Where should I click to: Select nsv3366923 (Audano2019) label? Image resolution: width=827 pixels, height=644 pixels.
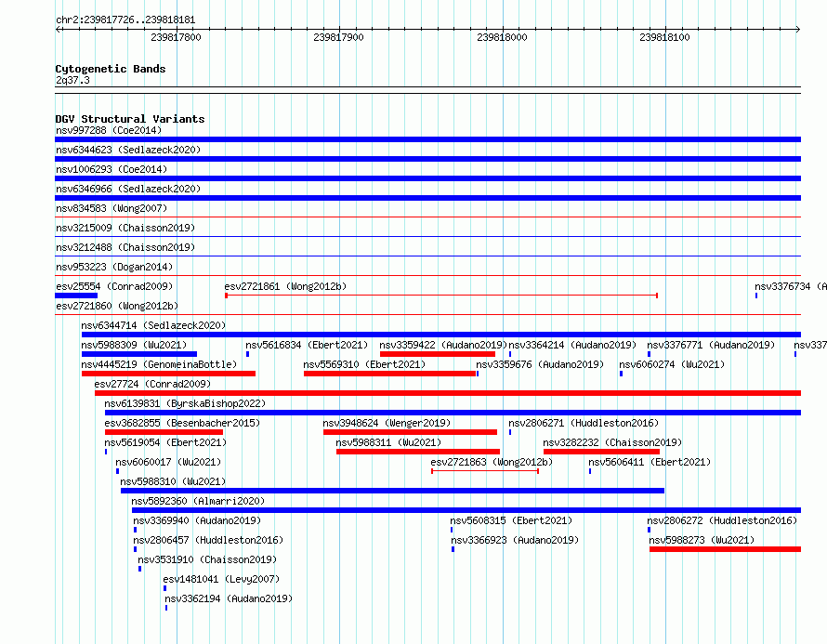(x=516, y=540)
